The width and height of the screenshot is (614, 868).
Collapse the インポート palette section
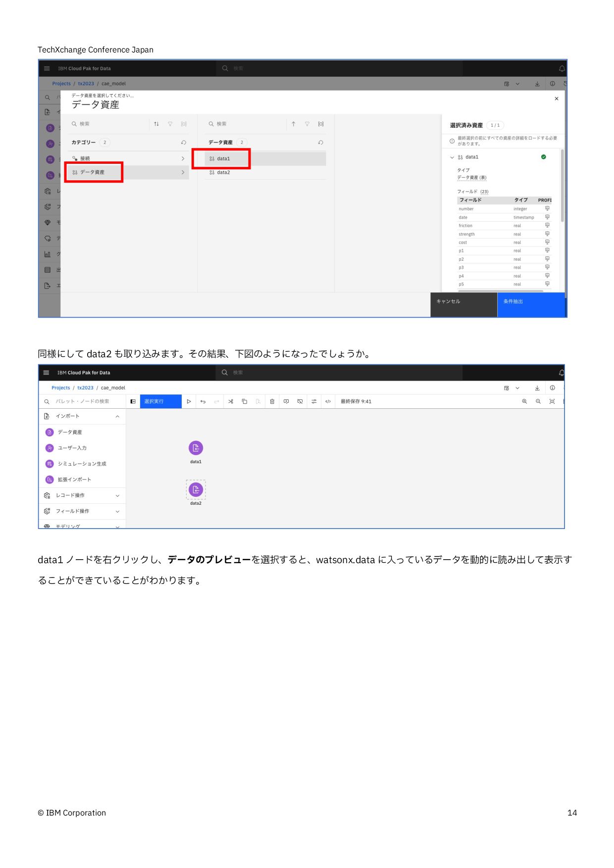tap(117, 416)
